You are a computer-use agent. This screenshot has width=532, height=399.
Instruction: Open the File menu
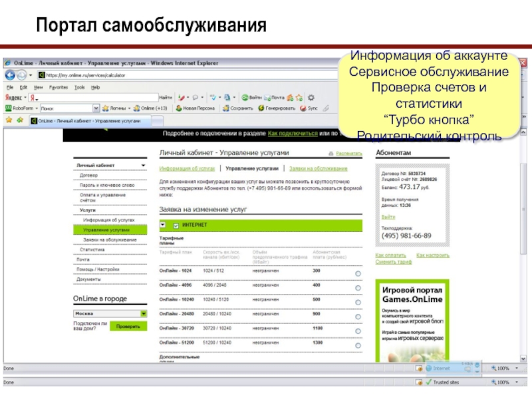10,88
